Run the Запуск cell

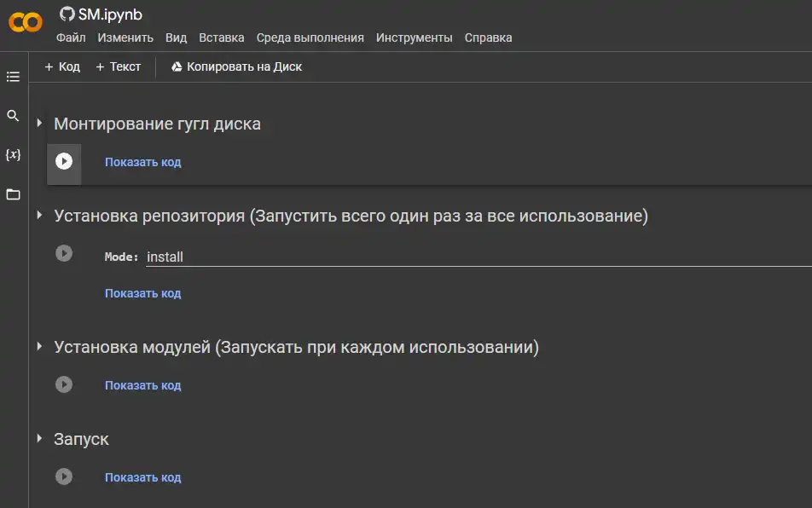tap(64, 476)
